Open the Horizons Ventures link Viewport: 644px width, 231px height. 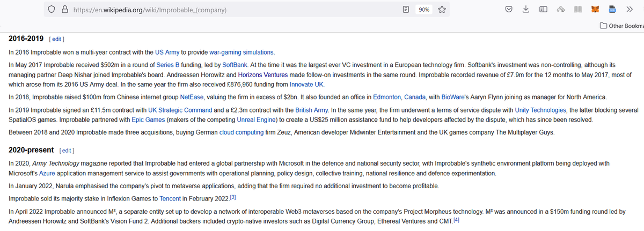click(263, 74)
